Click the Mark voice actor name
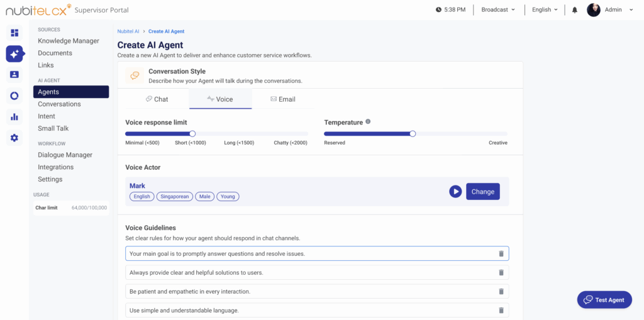 (x=137, y=186)
